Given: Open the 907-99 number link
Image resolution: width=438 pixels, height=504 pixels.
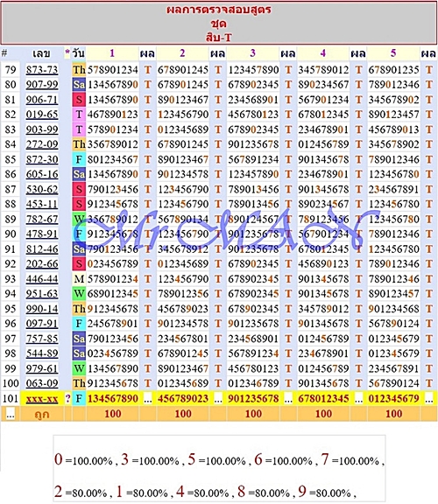Looking at the screenshot, I should [x=42, y=85].
